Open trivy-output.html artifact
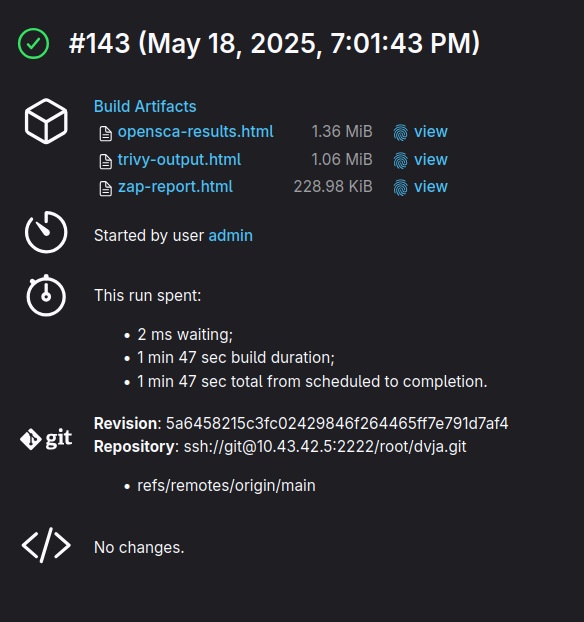The image size is (584, 622). click(x=179, y=159)
